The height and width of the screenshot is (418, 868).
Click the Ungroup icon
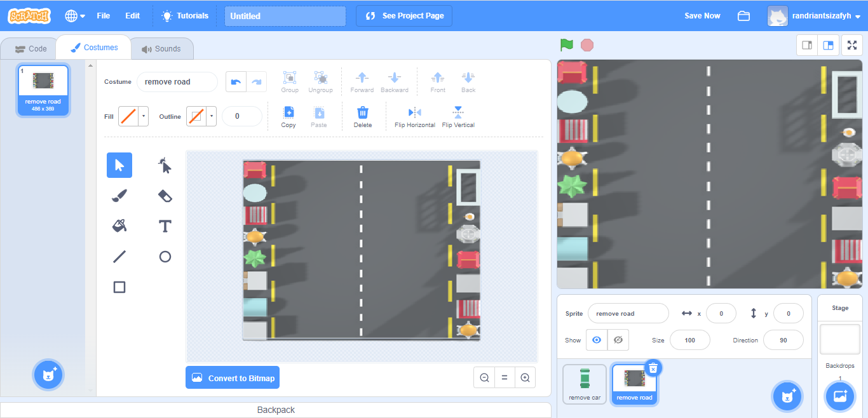point(320,81)
